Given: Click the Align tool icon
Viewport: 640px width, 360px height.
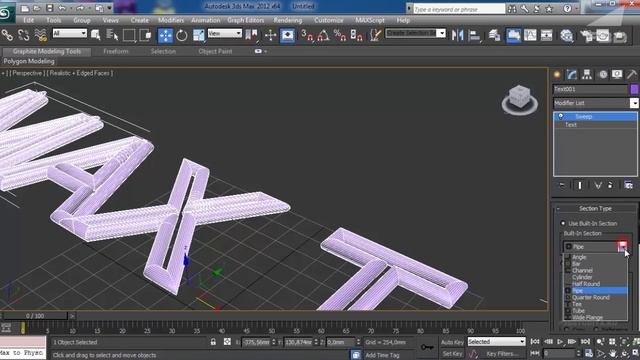Looking at the screenshot, I should 474,36.
